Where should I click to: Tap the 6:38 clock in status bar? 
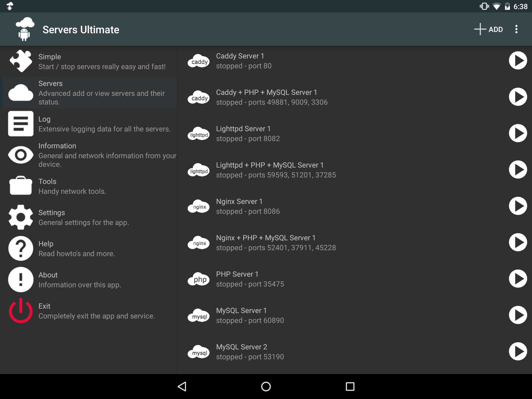pyautogui.click(x=521, y=6)
